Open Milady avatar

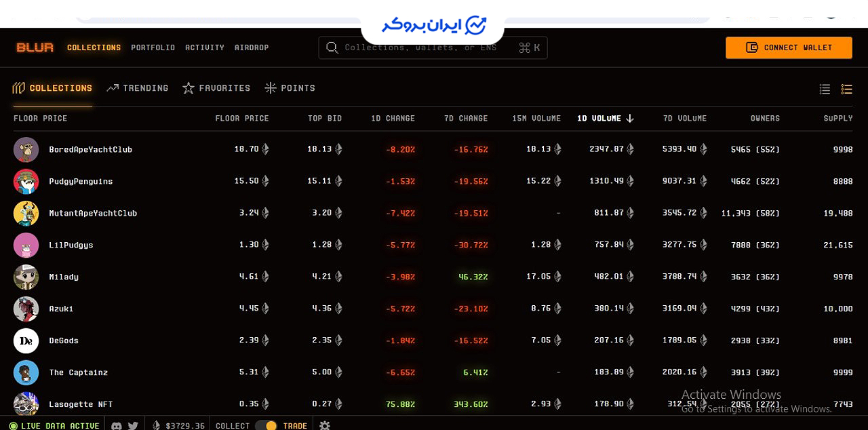[26, 277]
